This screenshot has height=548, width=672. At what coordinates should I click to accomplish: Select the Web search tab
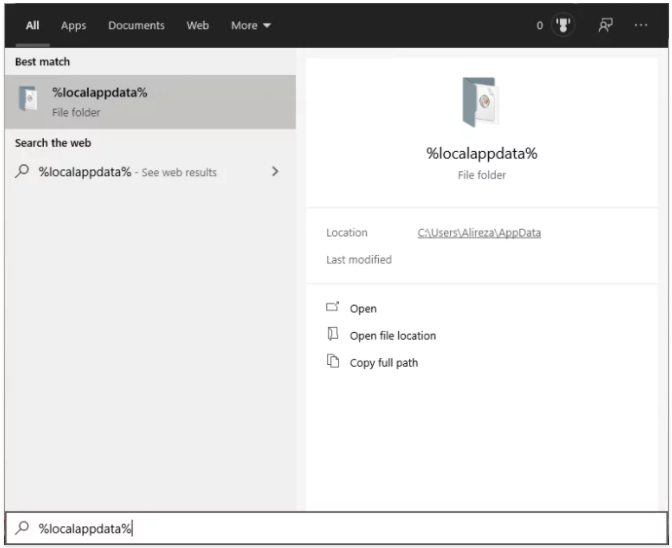(198, 25)
